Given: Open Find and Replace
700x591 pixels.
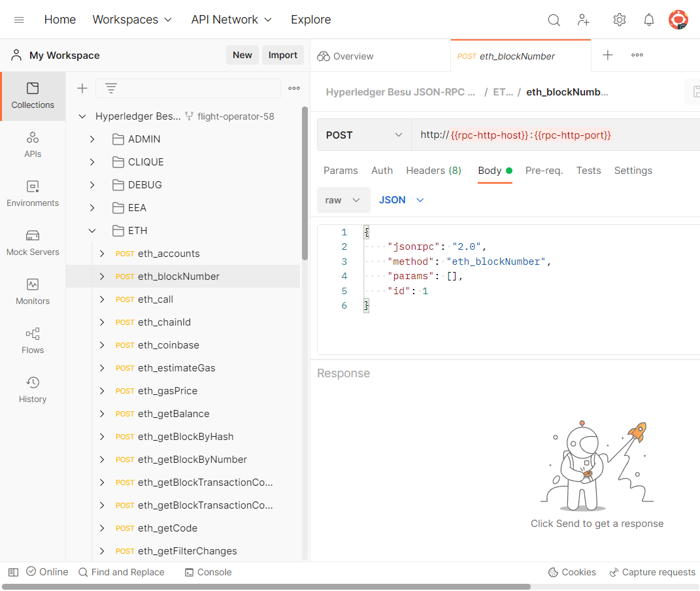Looking at the screenshot, I should (122, 572).
